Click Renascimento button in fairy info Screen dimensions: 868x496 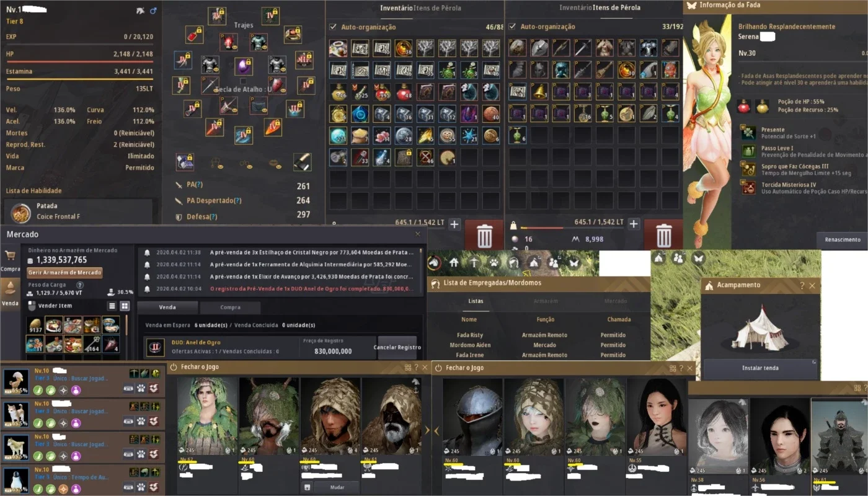(843, 239)
